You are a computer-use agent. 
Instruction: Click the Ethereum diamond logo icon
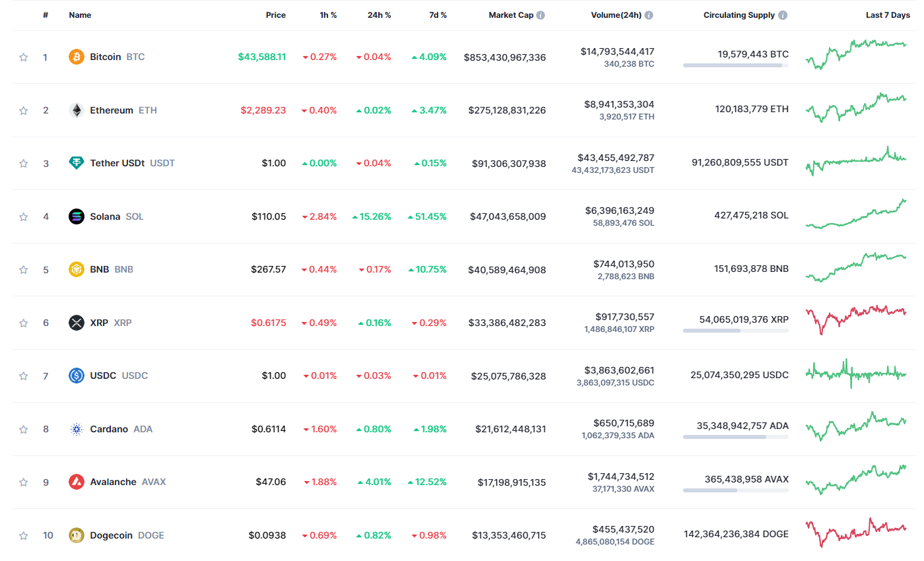pos(77,110)
